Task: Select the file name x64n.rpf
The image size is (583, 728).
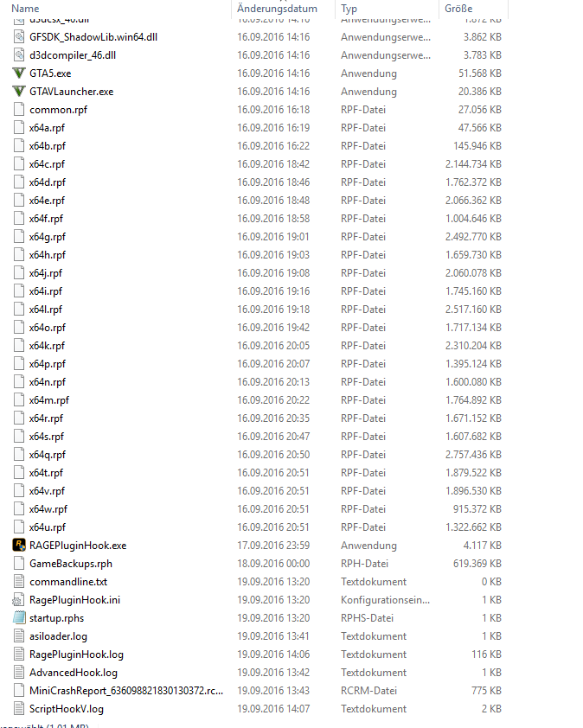Action: point(48,382)
